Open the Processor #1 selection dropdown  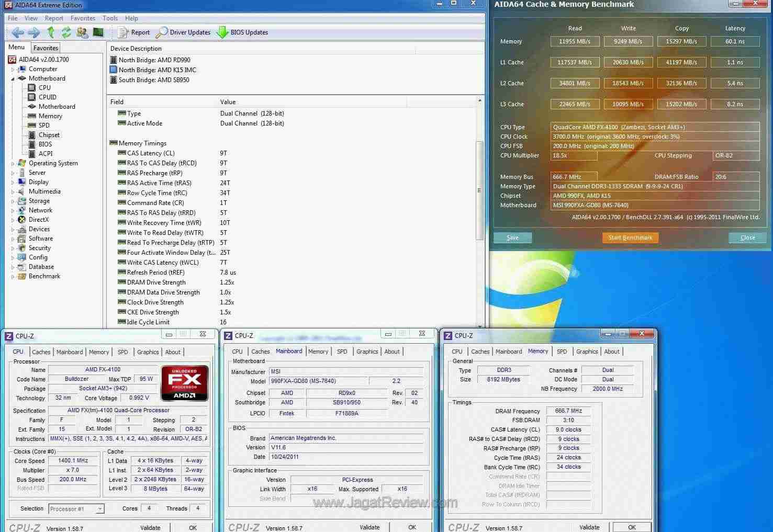(x=99, y=509)
